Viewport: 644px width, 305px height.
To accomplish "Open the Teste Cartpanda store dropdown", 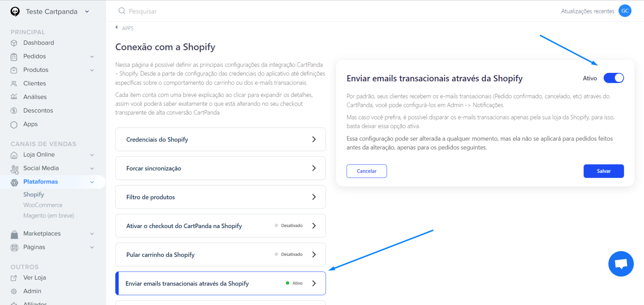I will point(57,12).
